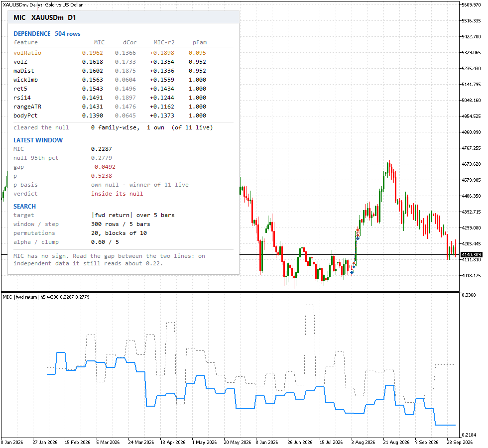Click indicator axis label 0.3368
The image size is (488, 448).
pos(469,295)
